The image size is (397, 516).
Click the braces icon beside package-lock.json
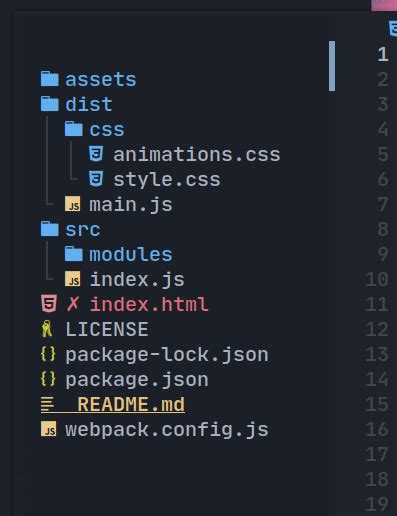point(48,354)
